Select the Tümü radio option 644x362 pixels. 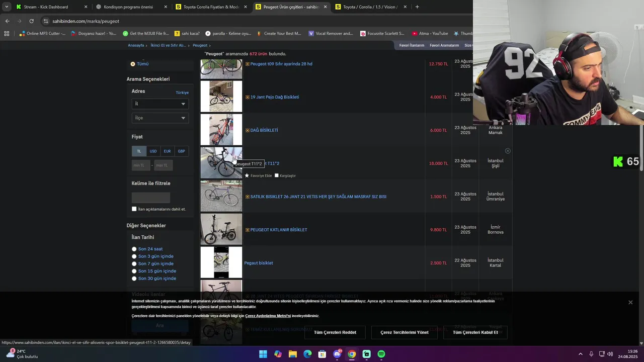point(133,64)
